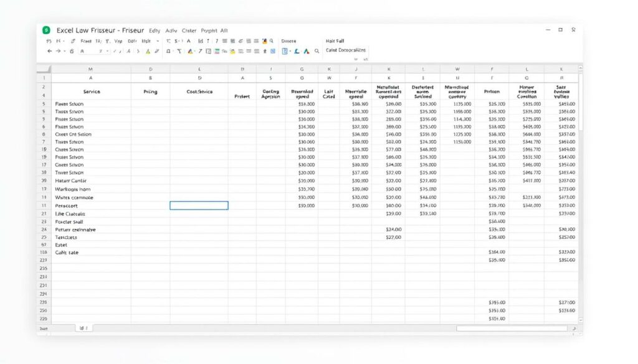Screen dimensions: 638x364
Task: Open the Porpht menu
Action: 209,30
